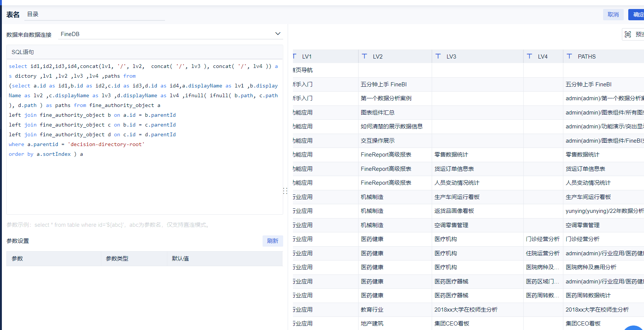644x330 pixels.
Task: Click the LV4 column header
Action: [x=543, y=56]
